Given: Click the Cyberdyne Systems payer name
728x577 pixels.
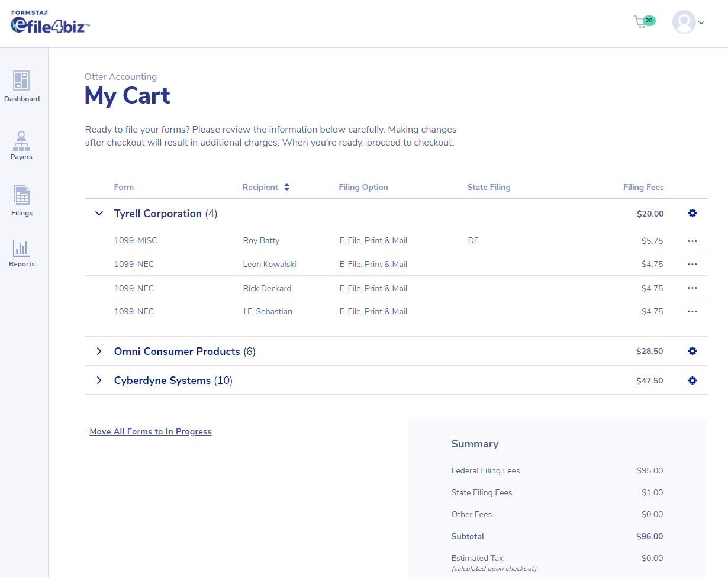Looking at the screenshot, I should [162, 381].
